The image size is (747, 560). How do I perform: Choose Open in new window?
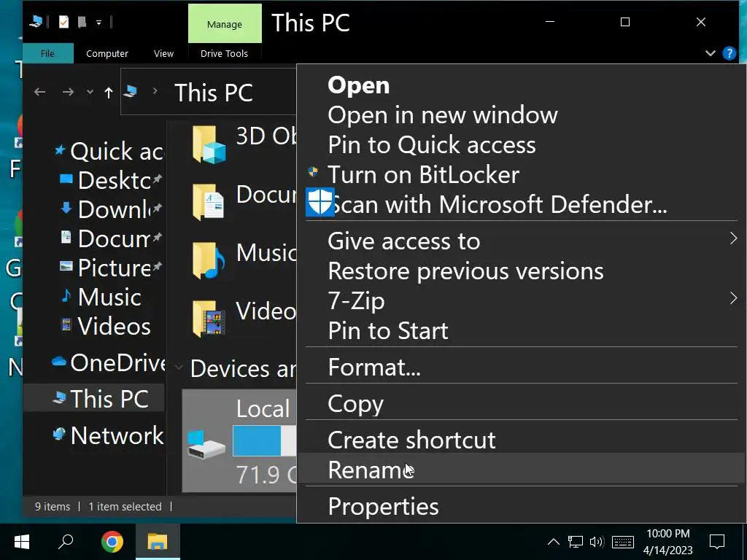point(521,115)
